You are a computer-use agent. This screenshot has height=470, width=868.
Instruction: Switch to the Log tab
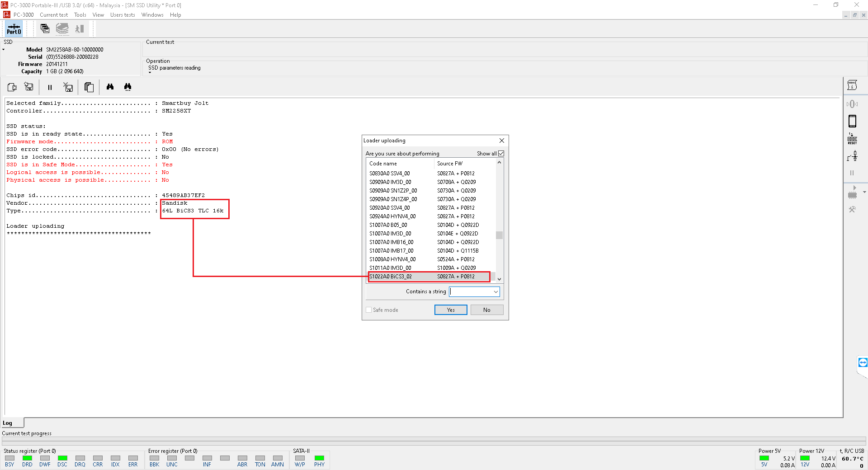[8, 423]
